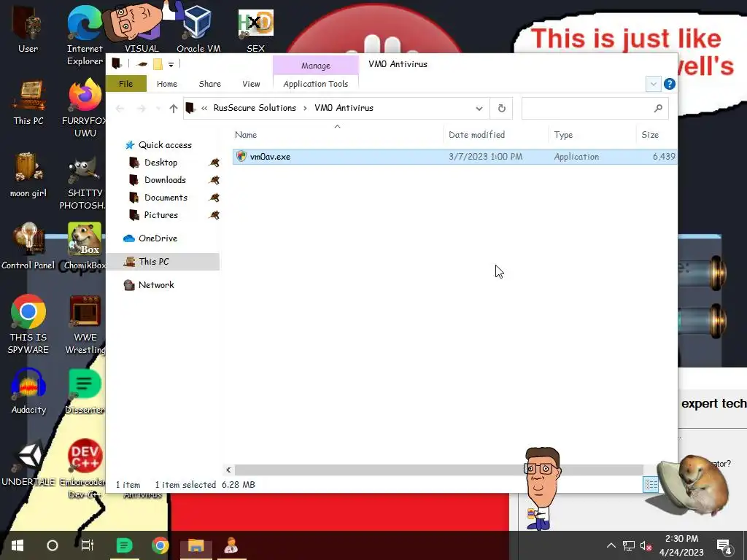The width and height of the screenshot is (747, 560).
Task: Open Quick Access Toolbar customize dropdown
Action: pos(171,64)
